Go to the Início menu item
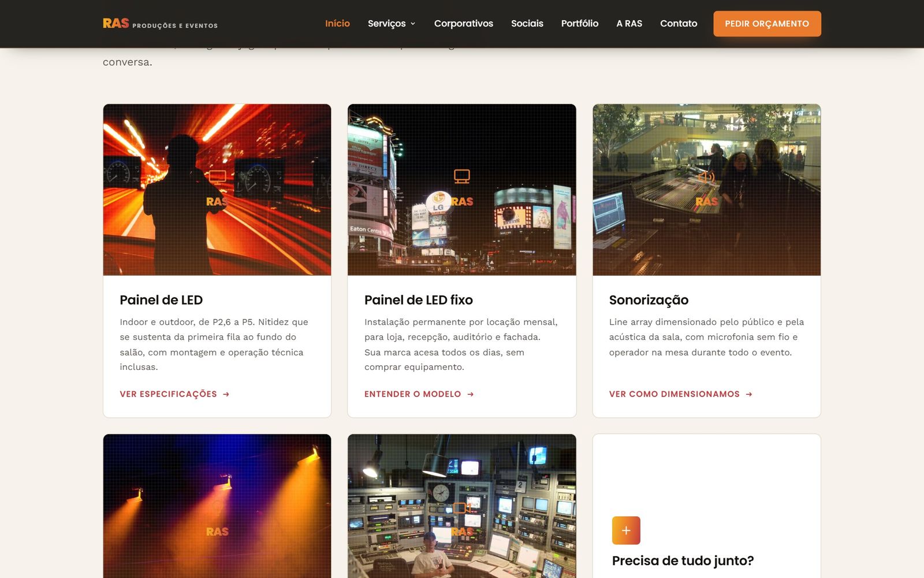 click(337, 24)
